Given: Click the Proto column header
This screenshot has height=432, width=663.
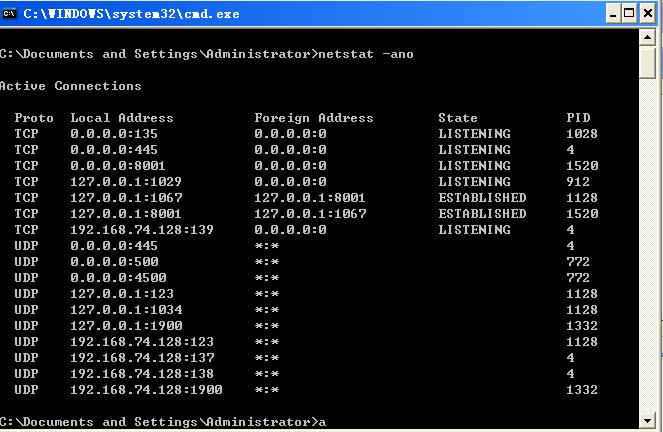Looking at the screenshot, I should 34,118.
